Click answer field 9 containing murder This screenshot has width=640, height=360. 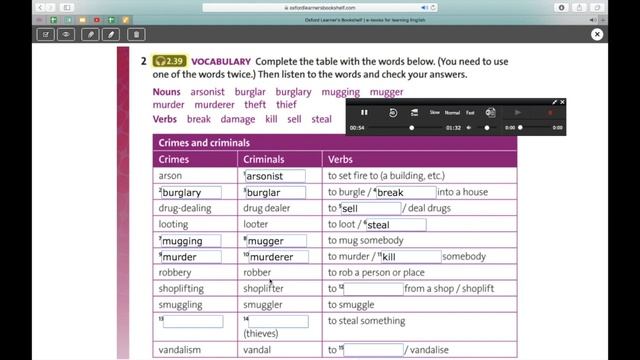click(x=191, y=257)
